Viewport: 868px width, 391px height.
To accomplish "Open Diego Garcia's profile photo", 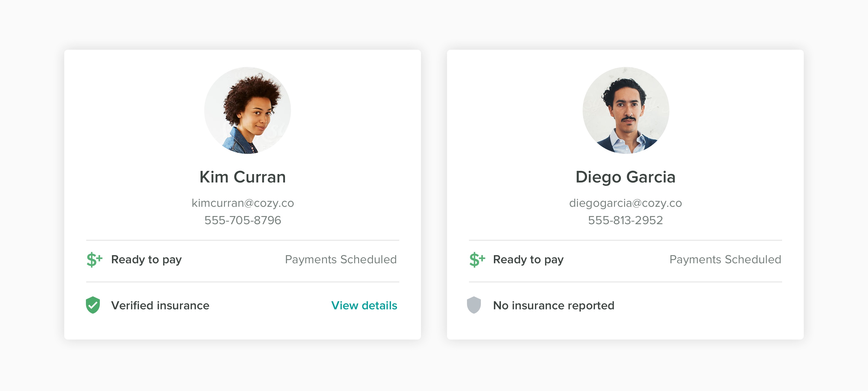I will 625,110.
